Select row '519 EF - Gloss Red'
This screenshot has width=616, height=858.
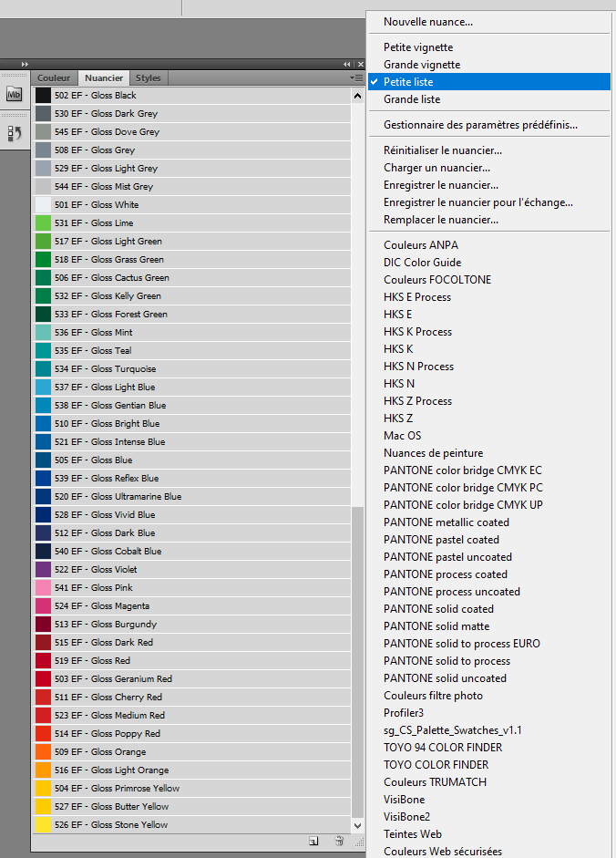(192, 660)
